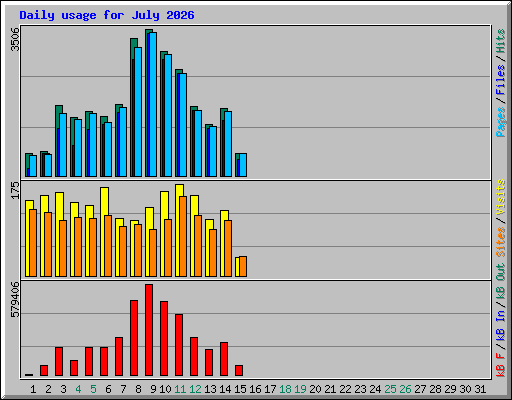Image resolution: width=512 pixels, height=400 pixels.
Task: Click the day 1 axis label
Action: 33,389
